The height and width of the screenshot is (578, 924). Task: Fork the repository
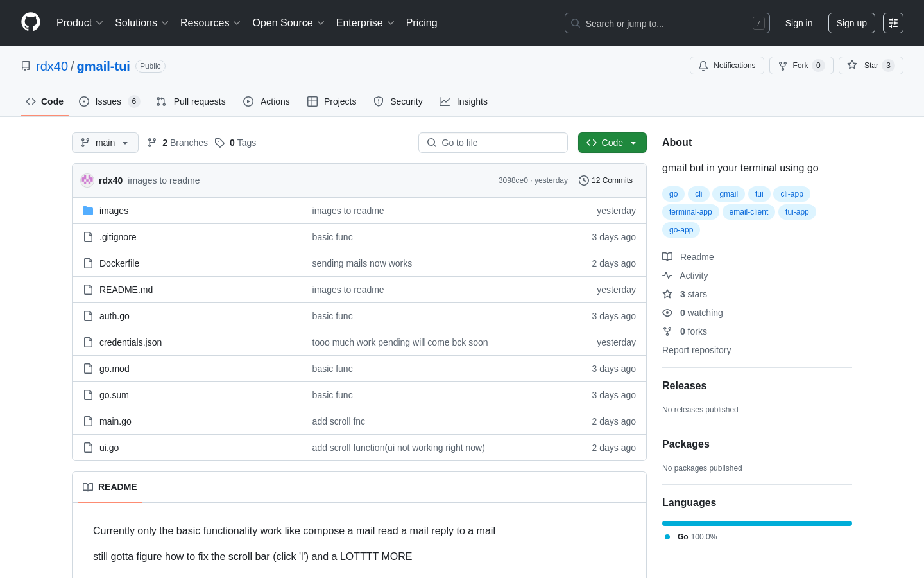coord(801,66)
